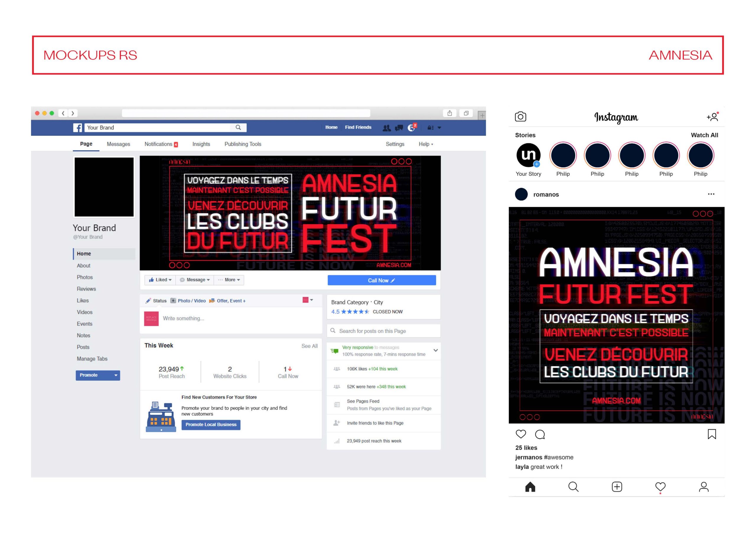The width and height of the screenshot is (756, 535).
Task: Select About in the sidebar
Action: 83,266
